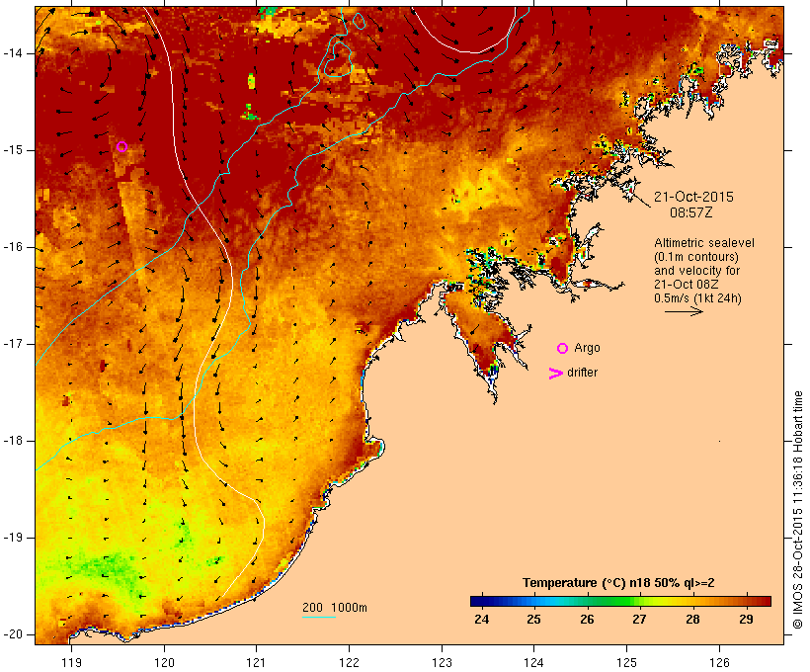The height and width of the screenshot is (672, 810).
Task: Click the longitude label 122
Action: pyautogui.click(x=350, y=663)
